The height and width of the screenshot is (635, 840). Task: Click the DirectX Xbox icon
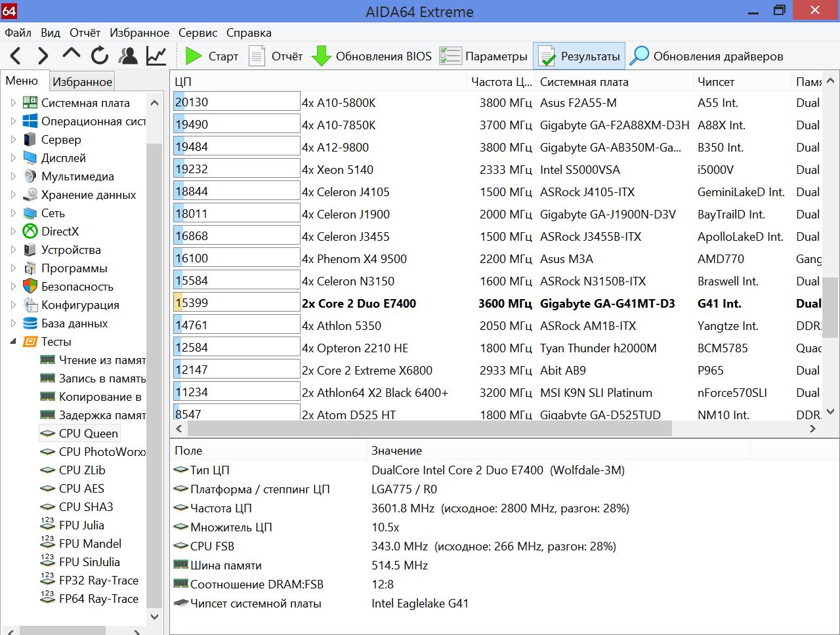(x=30, y=231)
